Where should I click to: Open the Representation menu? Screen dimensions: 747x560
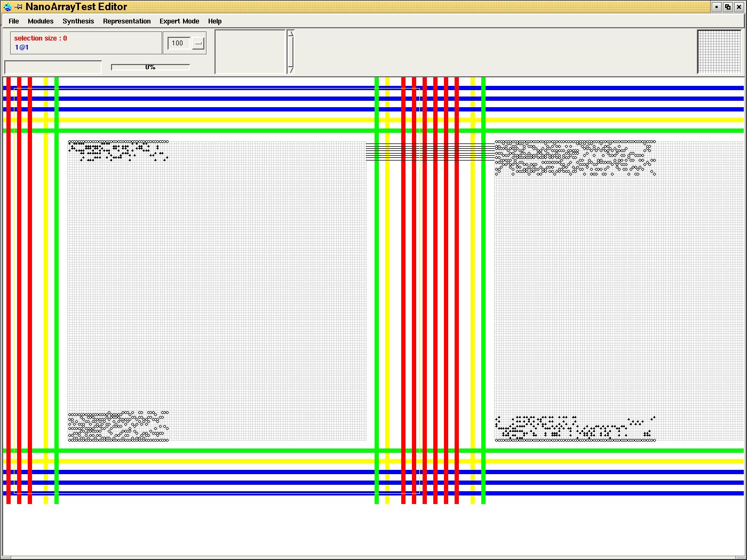pyautogui.click(x=127, y=21)
